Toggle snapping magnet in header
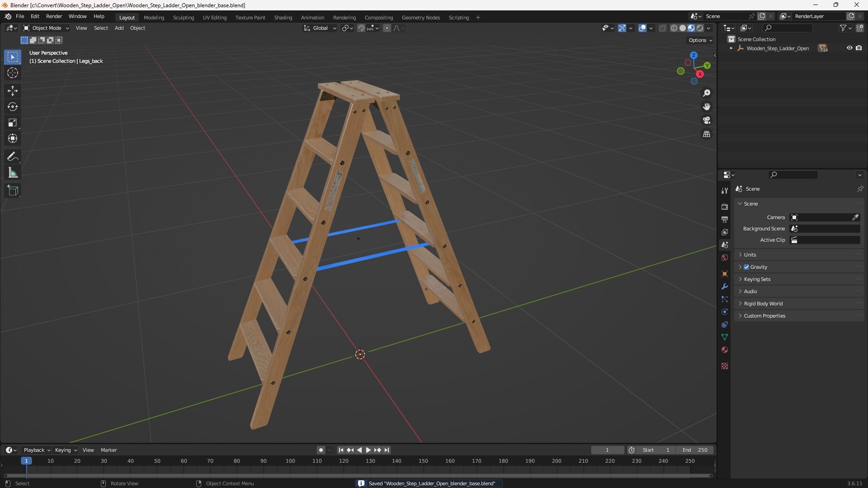Viewport: 868px width, 488px height. [361, 28]
